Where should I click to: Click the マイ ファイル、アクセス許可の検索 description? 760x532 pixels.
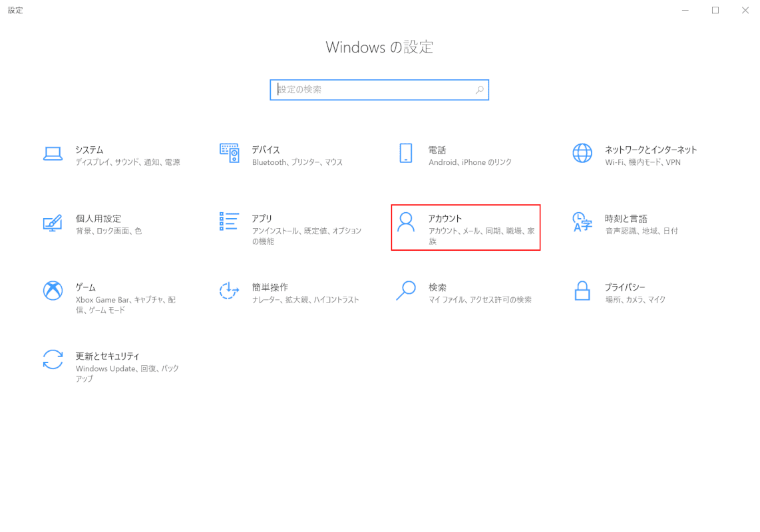[x=480, y=300]
